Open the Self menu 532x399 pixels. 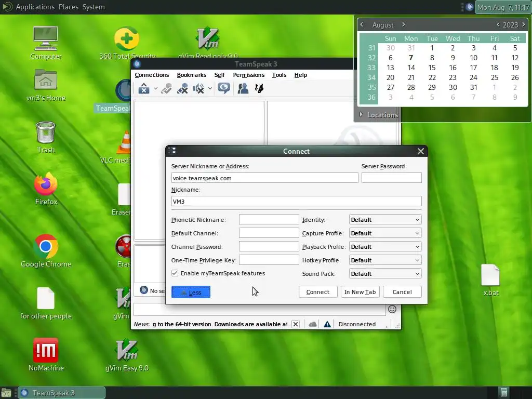(220, 75)
